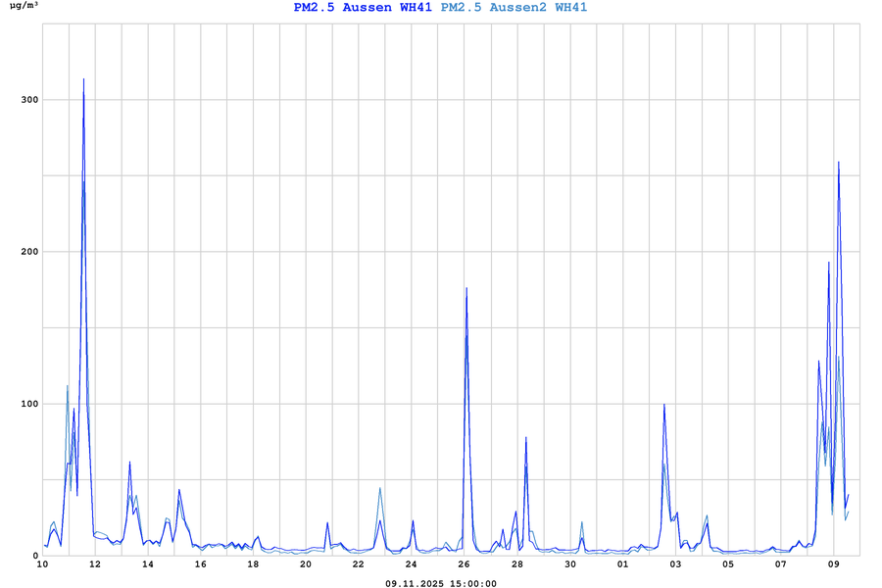Click the 200 value on the y-axis
The height and width of the screenshot is (588, 882).
coord(25,252)
